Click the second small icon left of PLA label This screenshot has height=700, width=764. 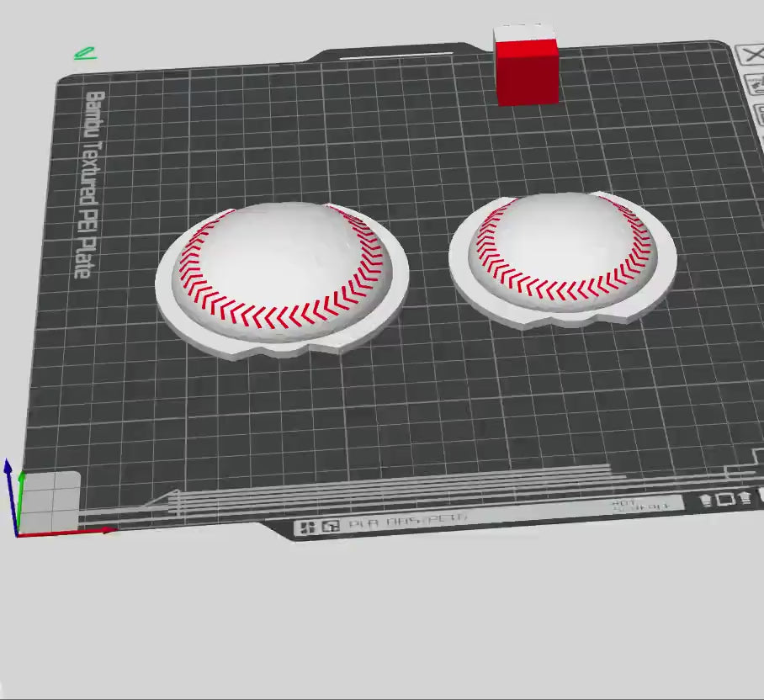pyautogui.click(x=331, y=527)
